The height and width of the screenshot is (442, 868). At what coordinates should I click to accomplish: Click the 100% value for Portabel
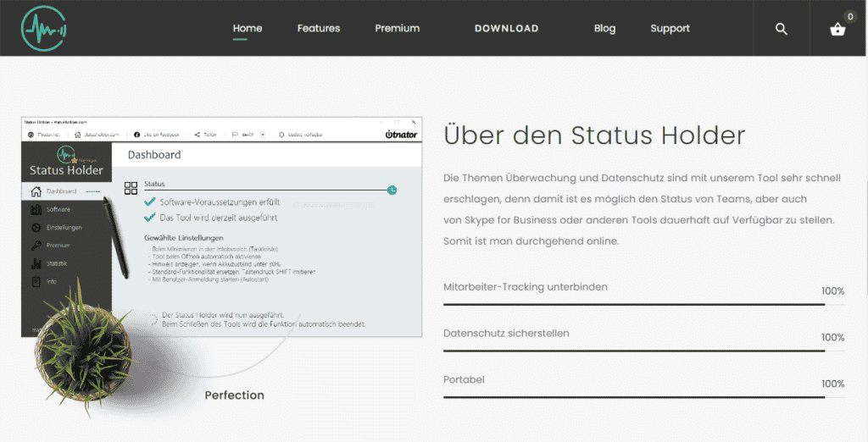(x=832, y=384)
